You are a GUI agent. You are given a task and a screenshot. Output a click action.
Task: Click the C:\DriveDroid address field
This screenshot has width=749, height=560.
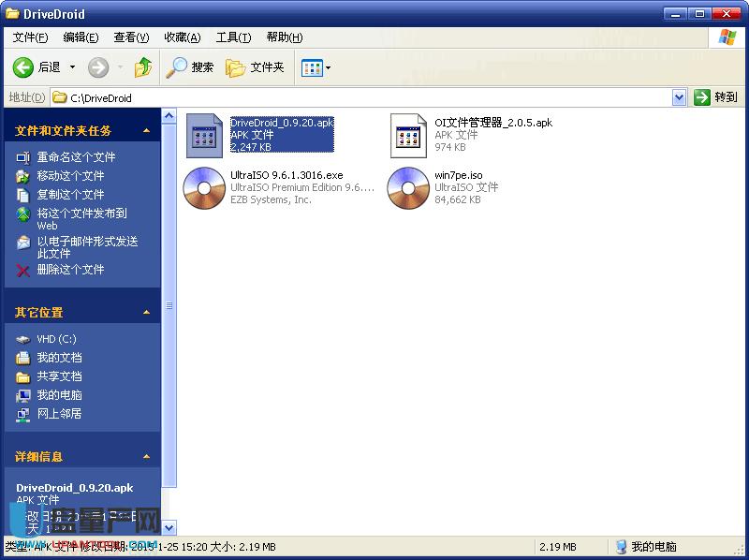[x=365, y=97]
